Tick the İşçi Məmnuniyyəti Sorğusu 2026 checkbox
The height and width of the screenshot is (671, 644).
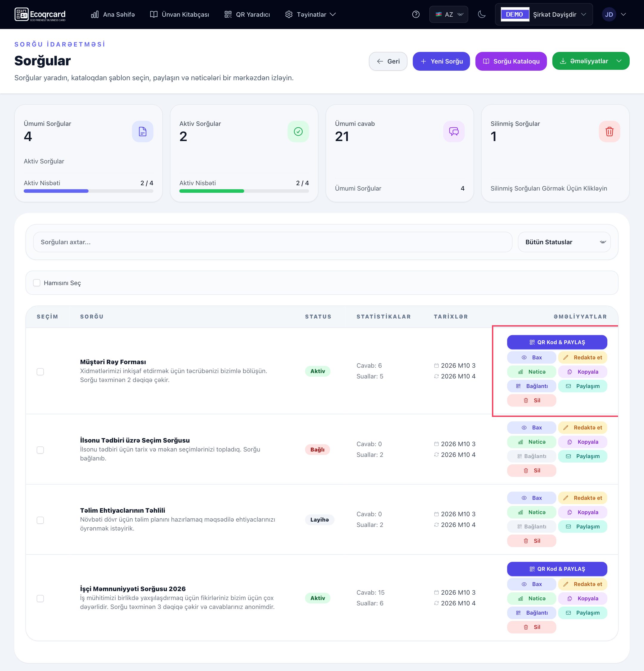pos(40,599)
